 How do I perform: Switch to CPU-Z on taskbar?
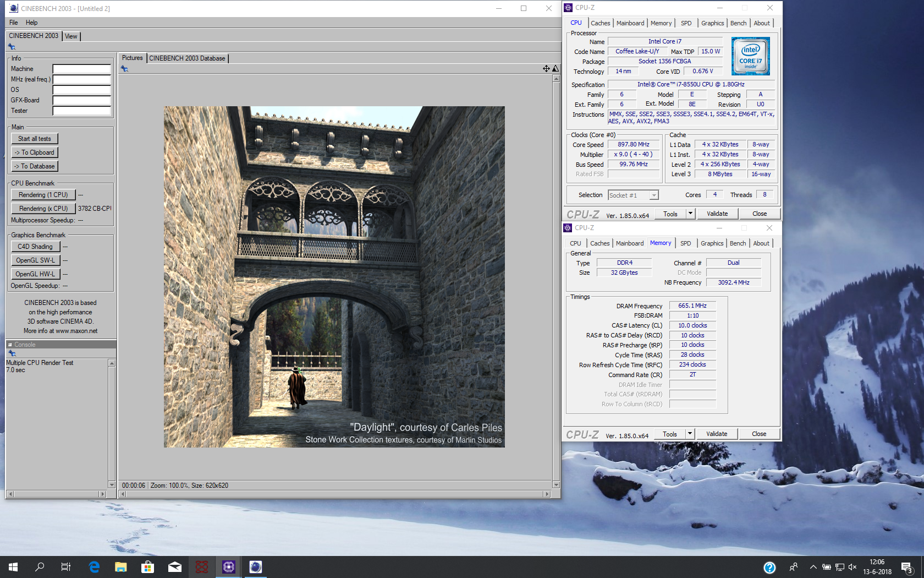[x=229, y=567]
